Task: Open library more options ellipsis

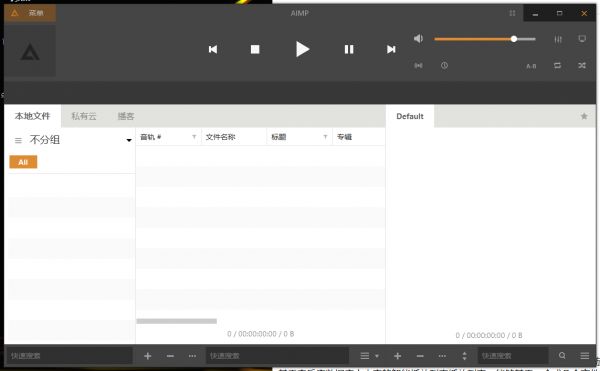Action: pos(192,356)
